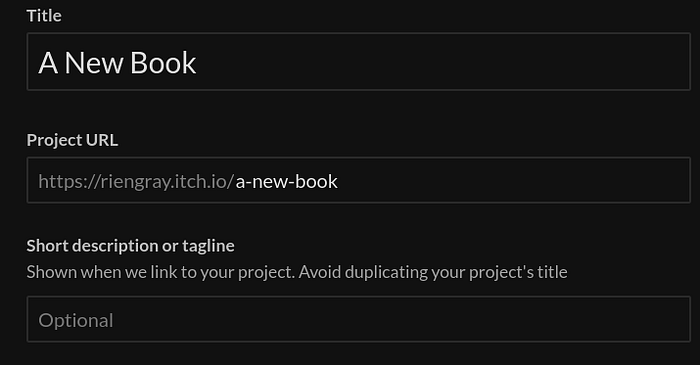Click "riengray" in the URL prefix
This screenshot has width=700, height=365.
136,182
